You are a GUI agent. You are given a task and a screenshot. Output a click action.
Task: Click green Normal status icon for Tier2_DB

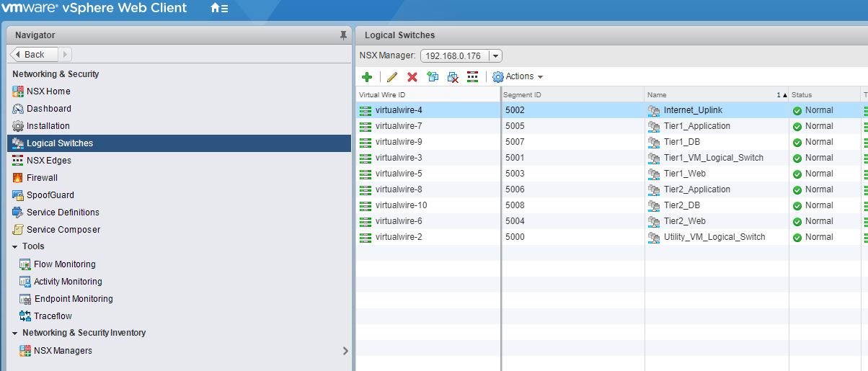pyautogui.click(x=797, y=206)
